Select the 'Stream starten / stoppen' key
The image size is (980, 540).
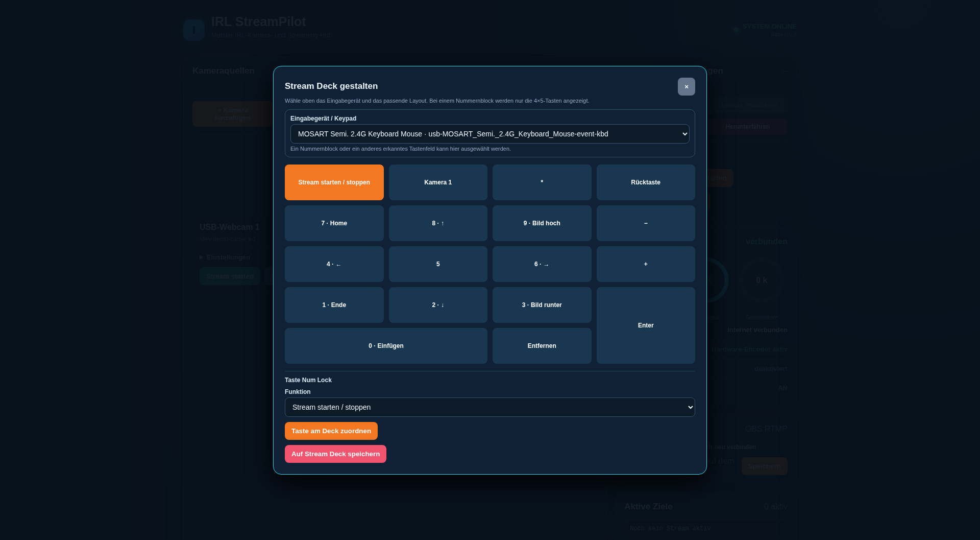pos(334,182)
